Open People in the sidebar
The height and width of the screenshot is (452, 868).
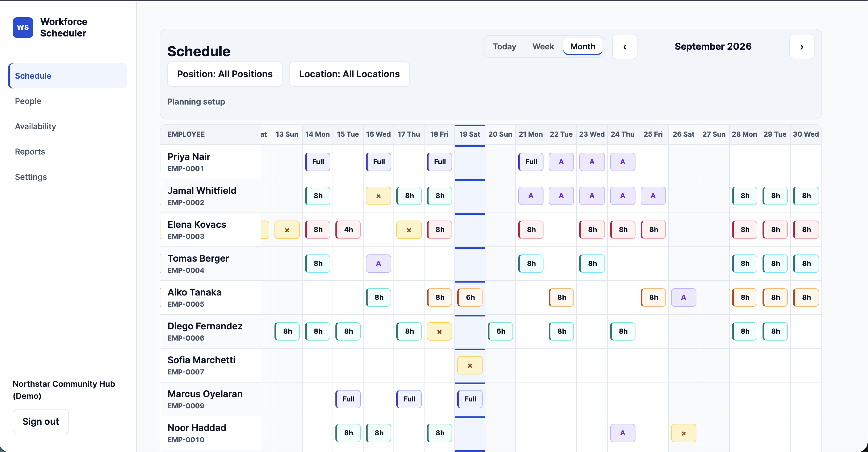point(68,101)
